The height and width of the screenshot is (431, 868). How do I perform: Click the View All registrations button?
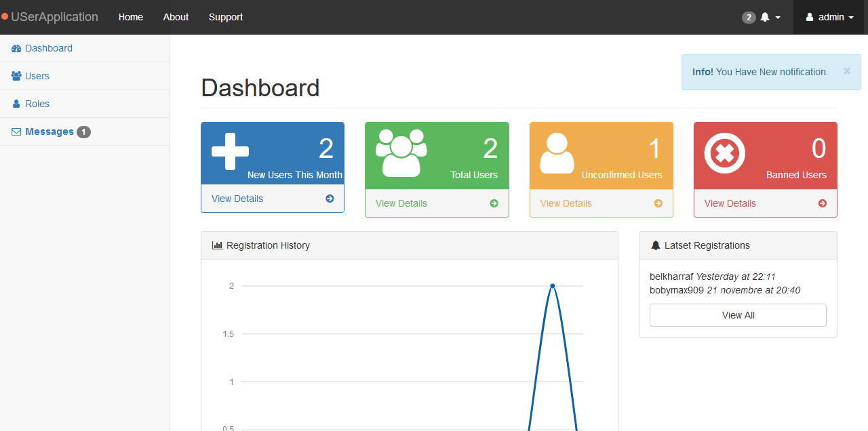(x=738, y=315)
